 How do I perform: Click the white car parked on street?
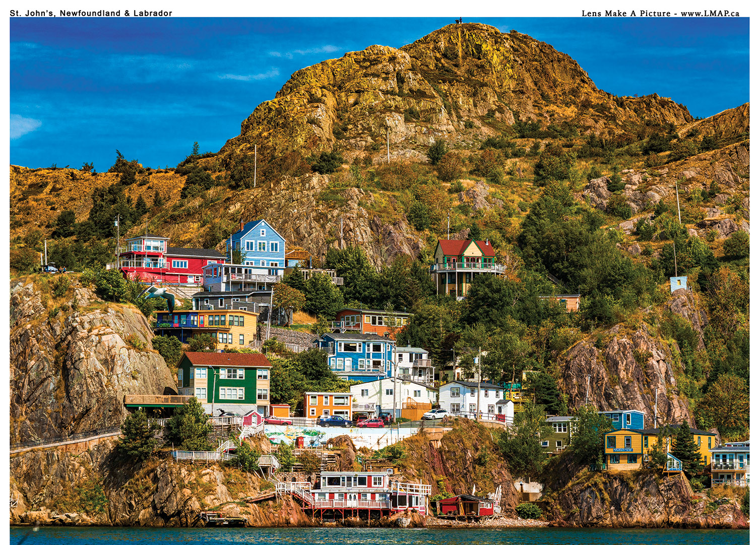point(435,414)
